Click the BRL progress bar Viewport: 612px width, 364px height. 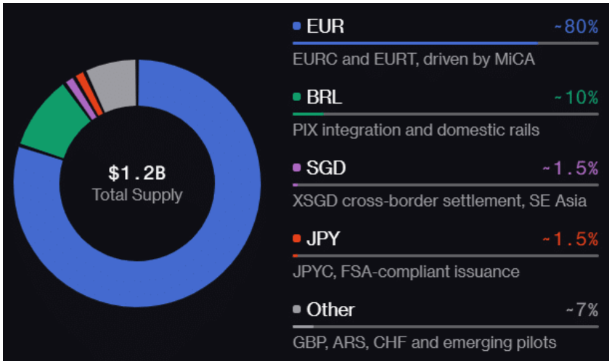click(x=444, y=114)
